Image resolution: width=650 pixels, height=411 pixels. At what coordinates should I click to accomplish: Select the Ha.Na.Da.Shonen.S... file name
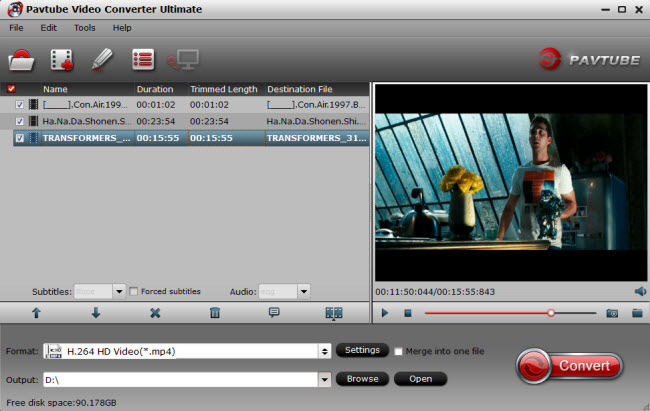click(87, 121)
